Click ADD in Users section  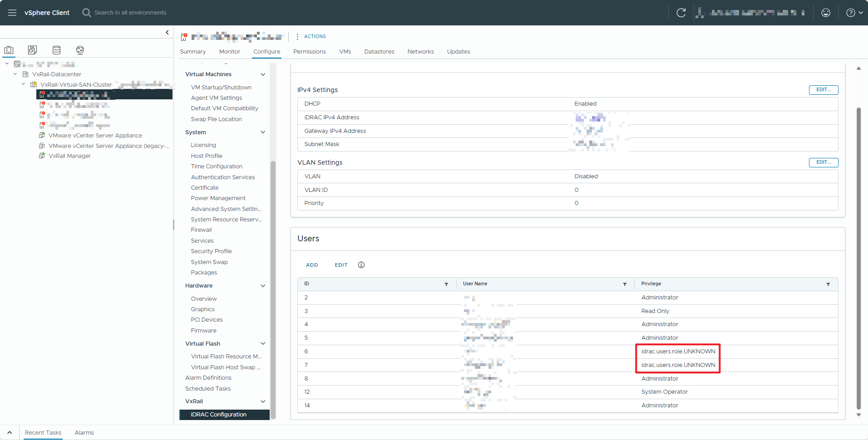coord(312,265)
